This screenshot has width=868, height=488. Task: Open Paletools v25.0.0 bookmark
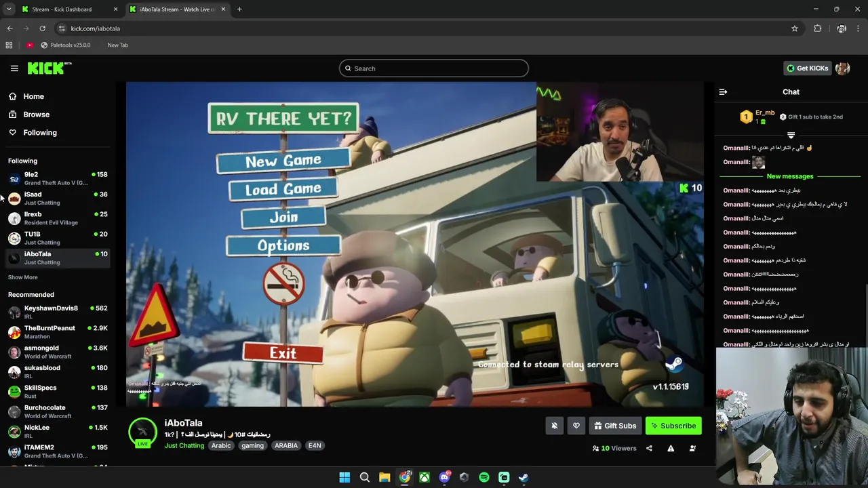(66, 45)
